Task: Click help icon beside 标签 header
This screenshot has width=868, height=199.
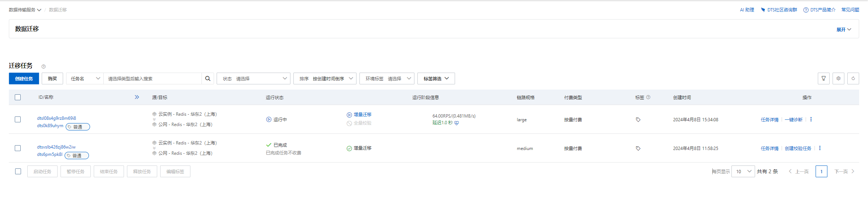Action: [x=648, y=97]
